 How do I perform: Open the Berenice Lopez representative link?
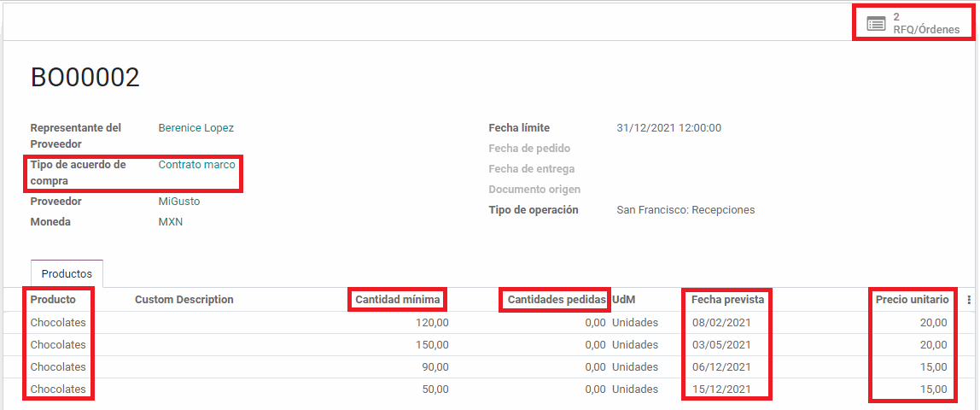point(195,128)
